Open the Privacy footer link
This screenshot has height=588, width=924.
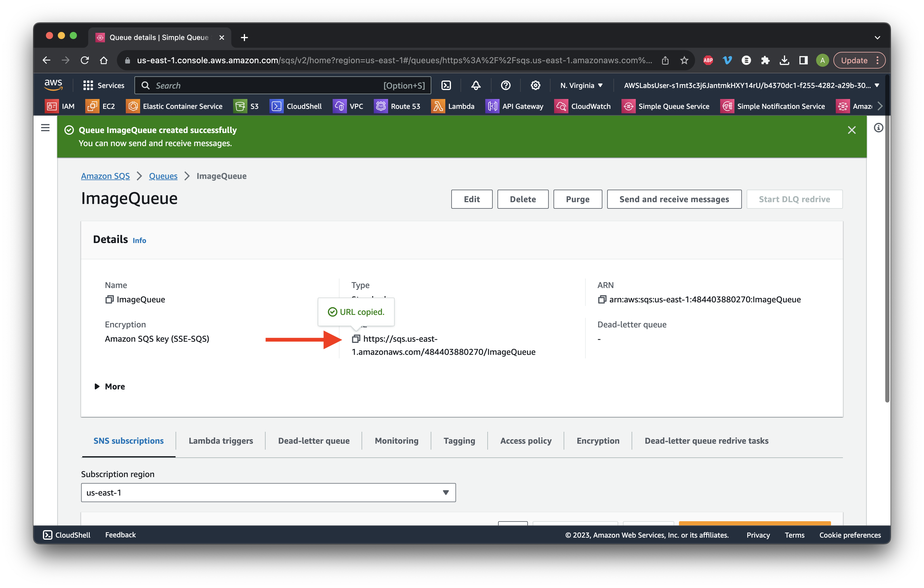click(758, 535)
